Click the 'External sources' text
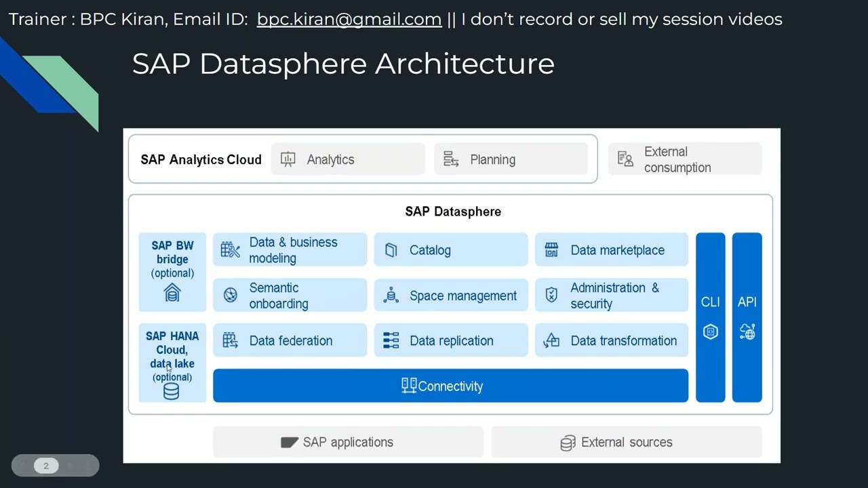 coord(627,442)
